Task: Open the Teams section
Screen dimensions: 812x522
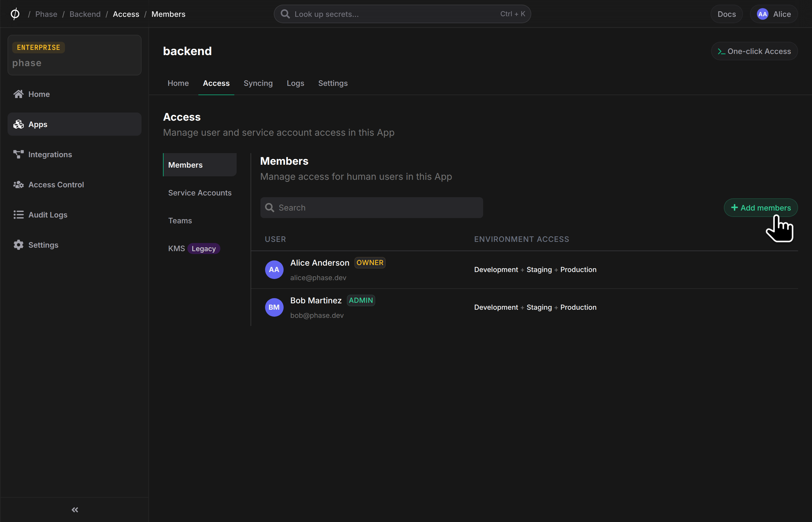Action: click(200, 220)
